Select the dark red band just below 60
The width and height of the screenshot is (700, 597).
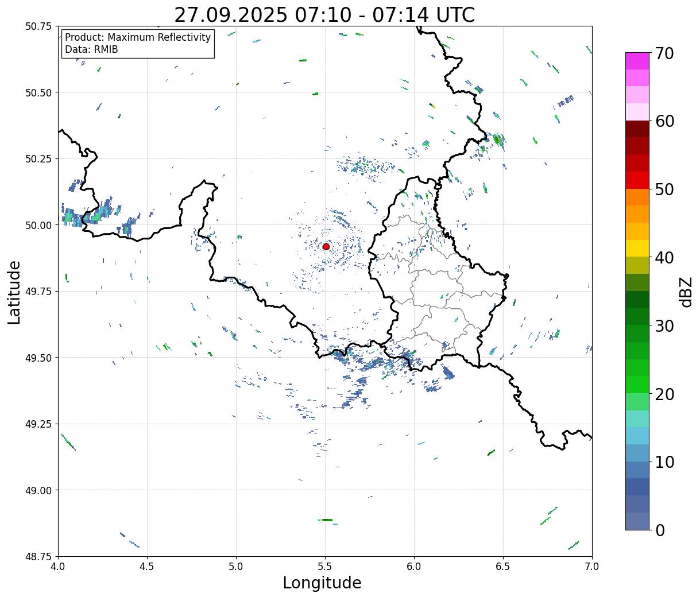tap(637, 129)
